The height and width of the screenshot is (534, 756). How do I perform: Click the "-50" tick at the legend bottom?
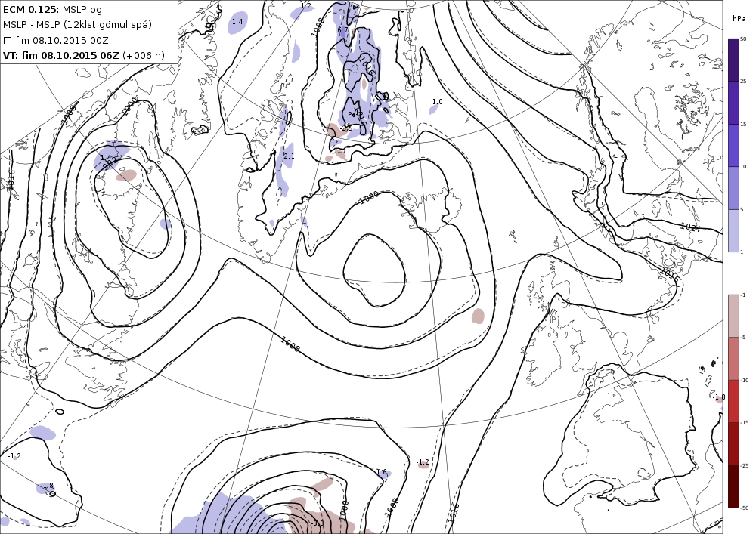[745, 508]
